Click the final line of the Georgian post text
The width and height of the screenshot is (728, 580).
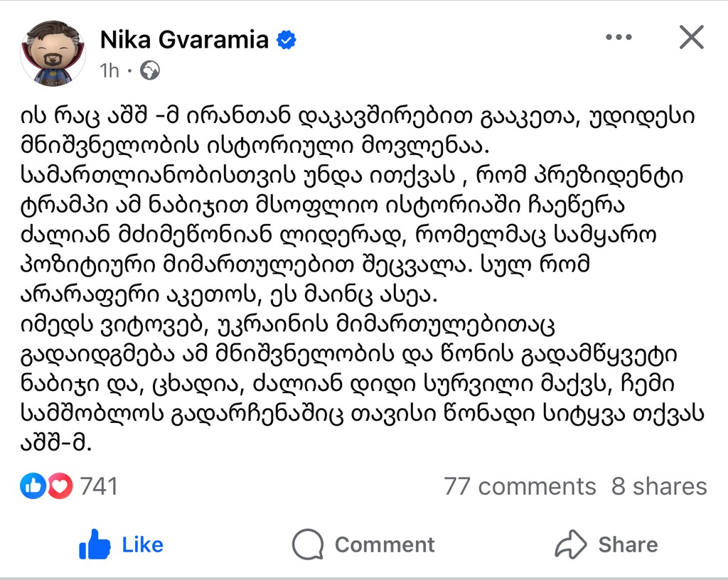[55, 444]
